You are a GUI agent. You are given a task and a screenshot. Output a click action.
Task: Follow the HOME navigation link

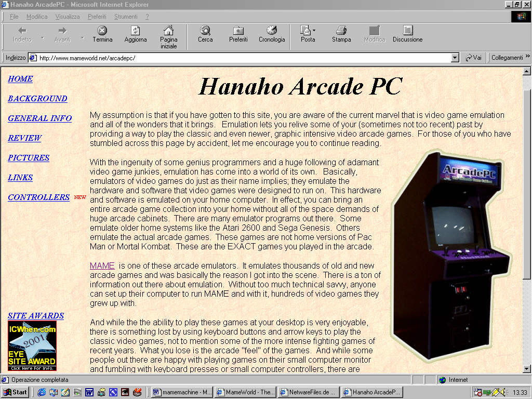pos(20,79)
